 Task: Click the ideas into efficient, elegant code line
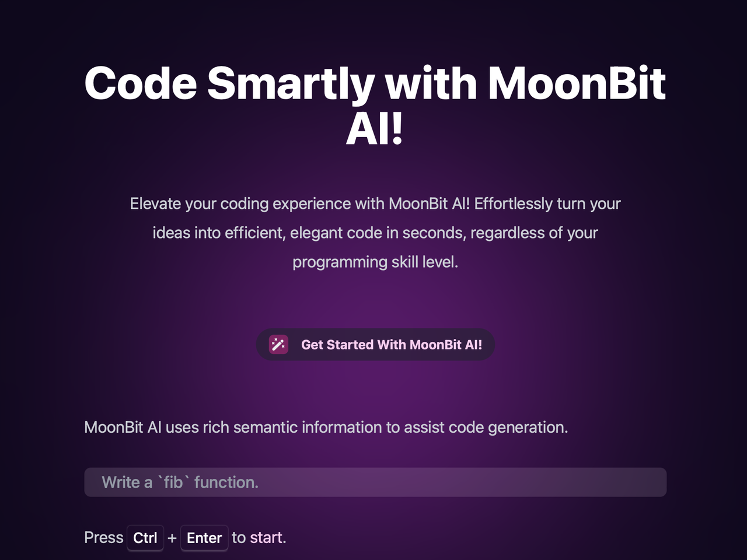tap(375, 233)
